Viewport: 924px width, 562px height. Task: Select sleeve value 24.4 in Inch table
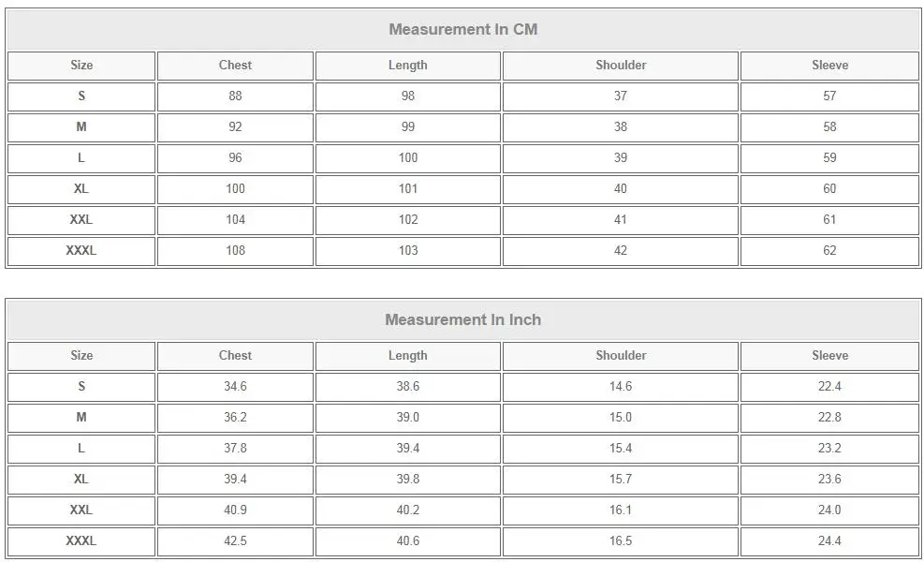829,540
